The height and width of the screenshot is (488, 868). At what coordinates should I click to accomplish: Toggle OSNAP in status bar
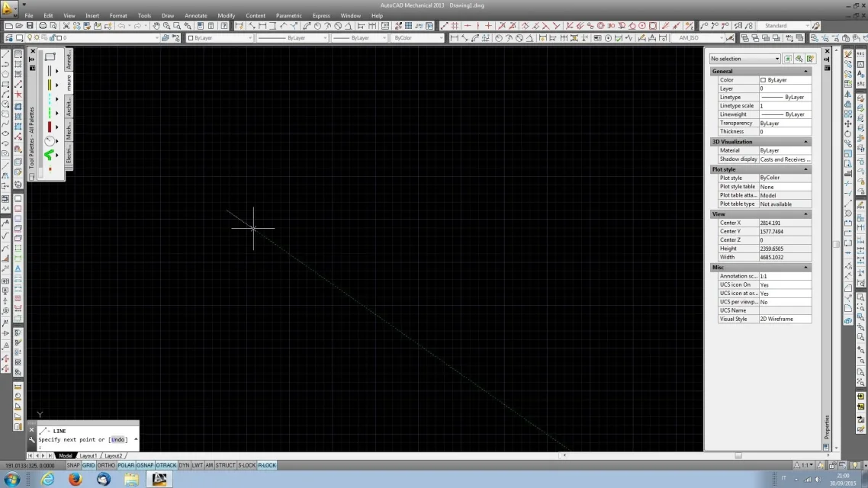coord(145,465)
